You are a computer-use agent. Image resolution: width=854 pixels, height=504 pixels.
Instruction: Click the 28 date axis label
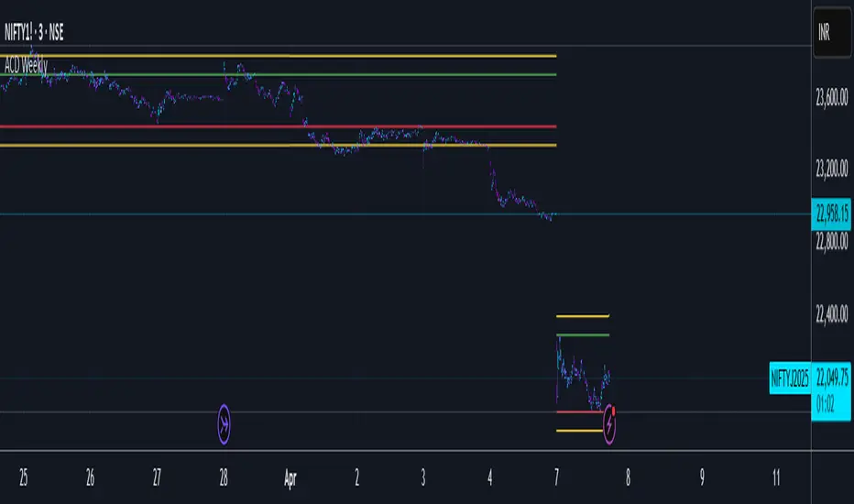coord(224,477)
